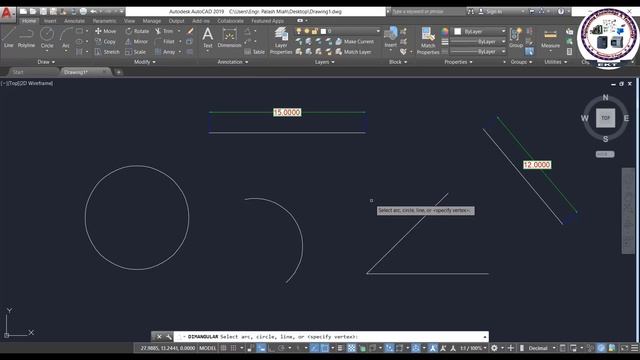Insert a Table
The height and width of the screenshot is (360, 640).
[x=255, y=52]
